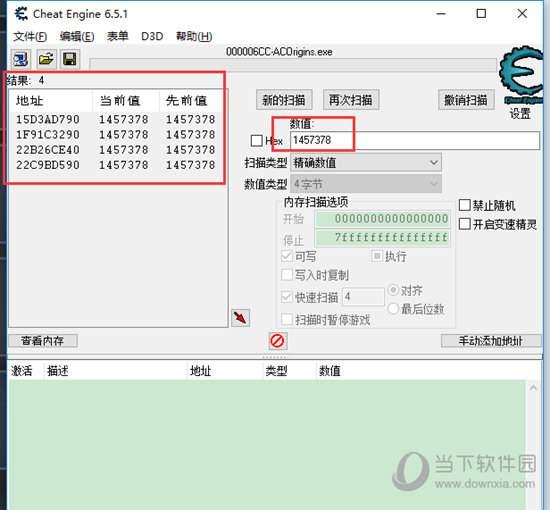The height and width of the screenshot is (510, 550).
Task: Click the 新的扫描 button
Action: 284,100
